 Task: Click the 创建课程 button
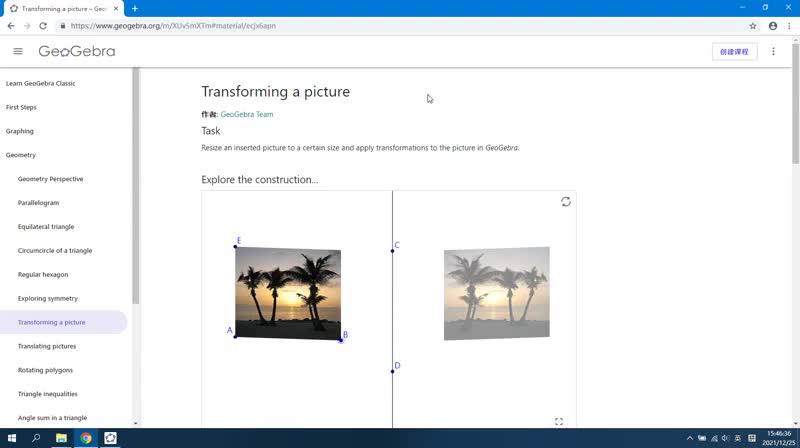tap(734, 52)
